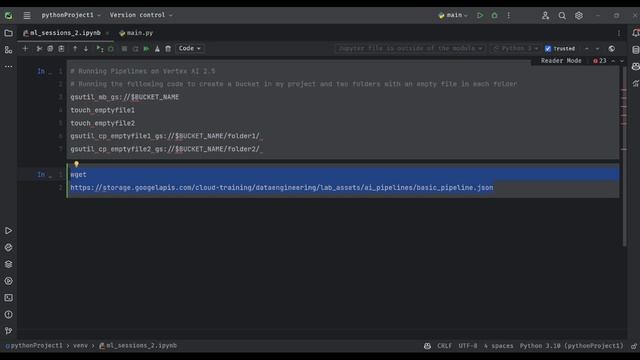
Task: Open IDE settings gear
Action: point(579,16)
